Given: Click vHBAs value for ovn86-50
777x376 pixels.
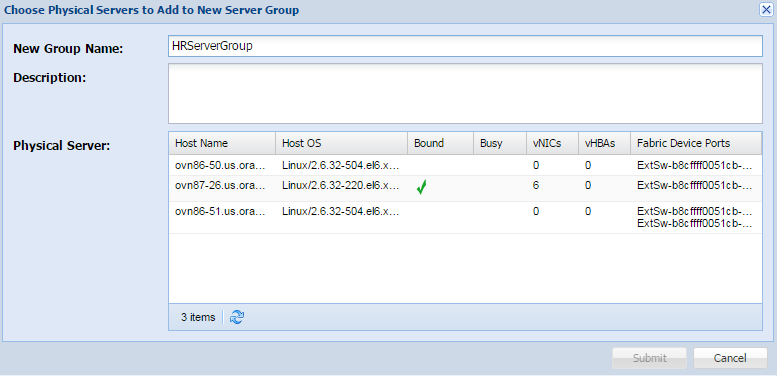Looking at the screenshot, I should pos(588,165).
